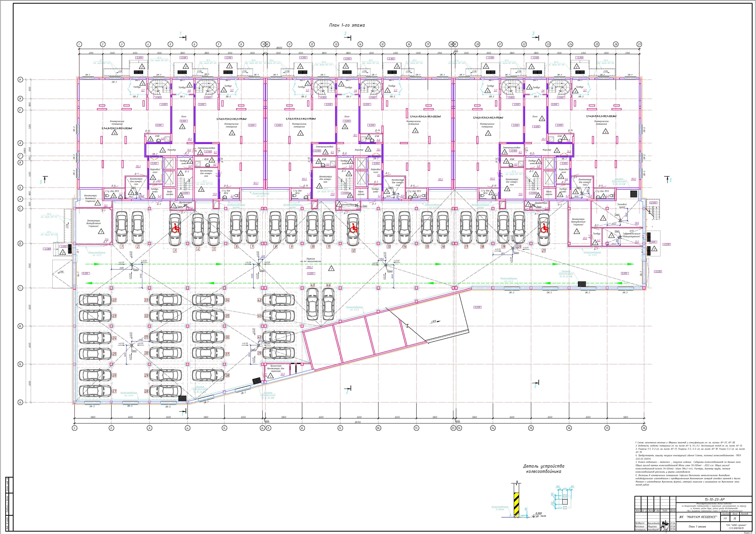Click the bottom-row grid axis bubble 1г
Viewport: 756px width, 534px height.
(x=75, y=428)
